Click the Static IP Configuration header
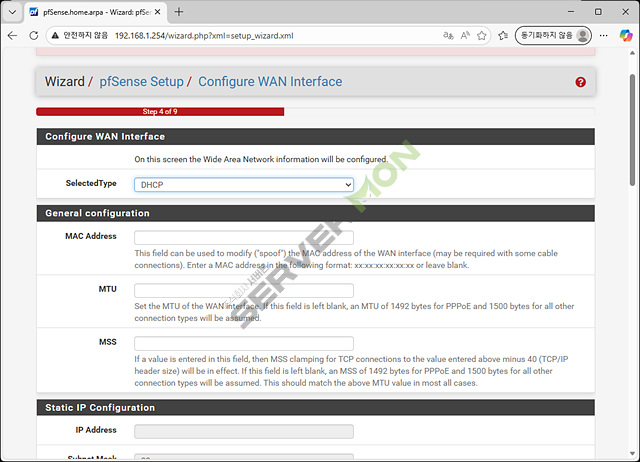Screen dimensions: 640x462 point(316,408)
